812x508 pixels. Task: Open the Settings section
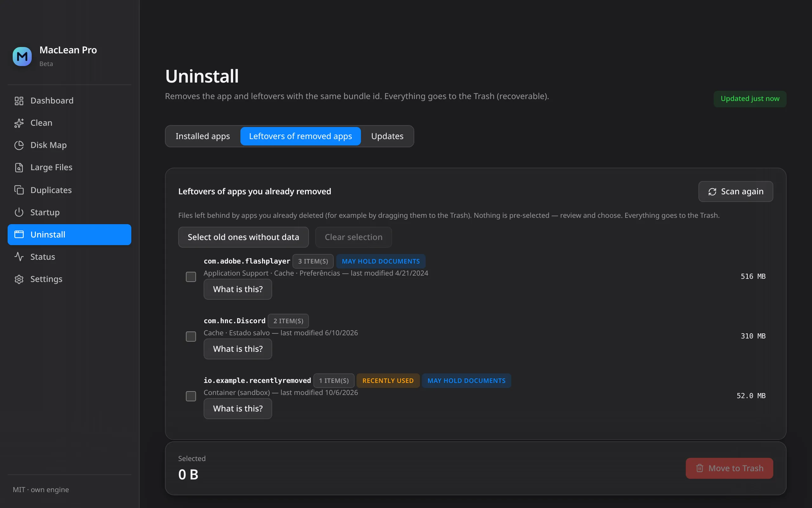click(x=69, y=279)
